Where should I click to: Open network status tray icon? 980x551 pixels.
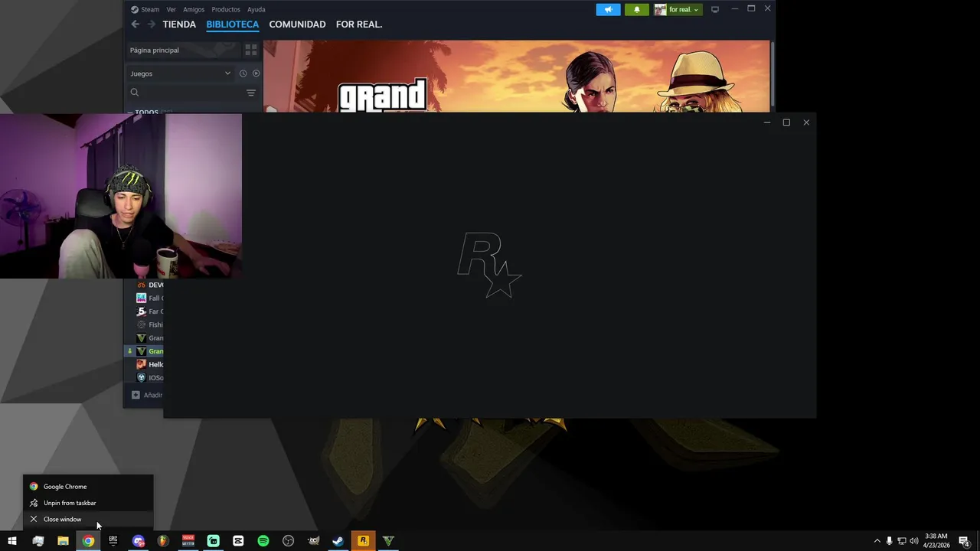click(x=902, y=541)
